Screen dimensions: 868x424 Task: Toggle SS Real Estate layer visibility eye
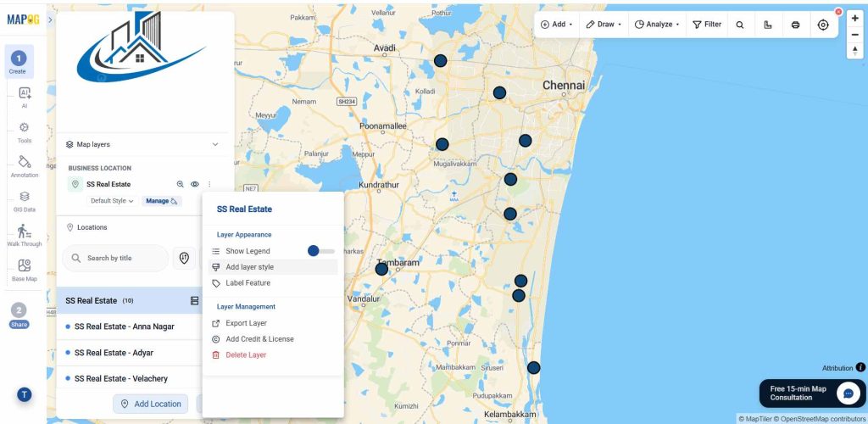point(195,184)
